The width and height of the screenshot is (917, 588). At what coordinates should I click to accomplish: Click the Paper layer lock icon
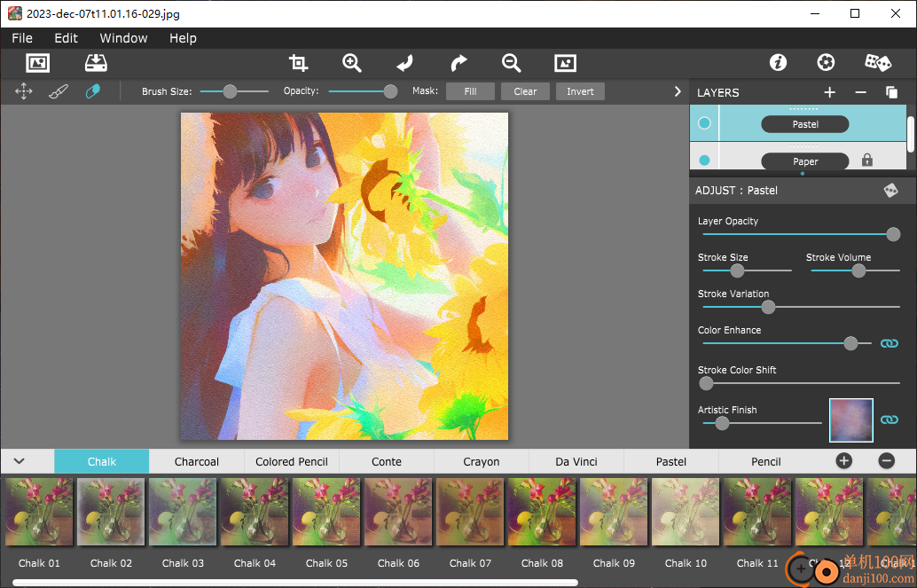tap(866, 161)
